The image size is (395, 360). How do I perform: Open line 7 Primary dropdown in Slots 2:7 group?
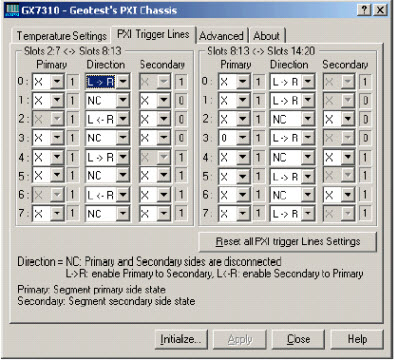[x=48, y=214]
